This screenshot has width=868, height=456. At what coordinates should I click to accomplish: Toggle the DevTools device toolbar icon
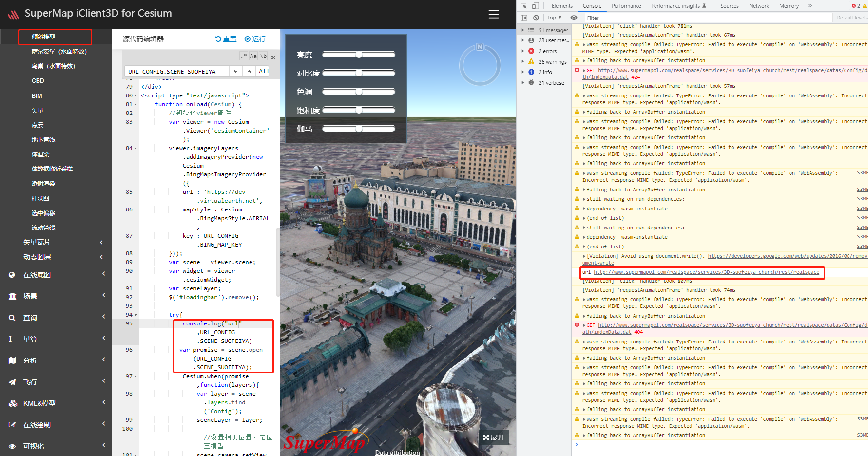click(536, 6)
